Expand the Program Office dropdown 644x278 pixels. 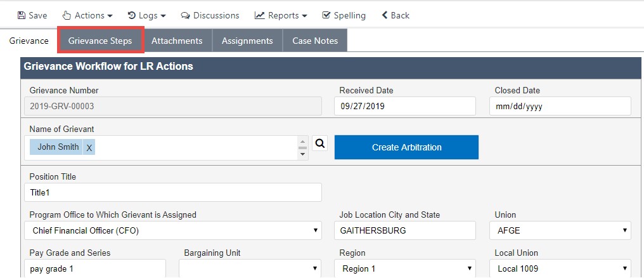(173, 230)
